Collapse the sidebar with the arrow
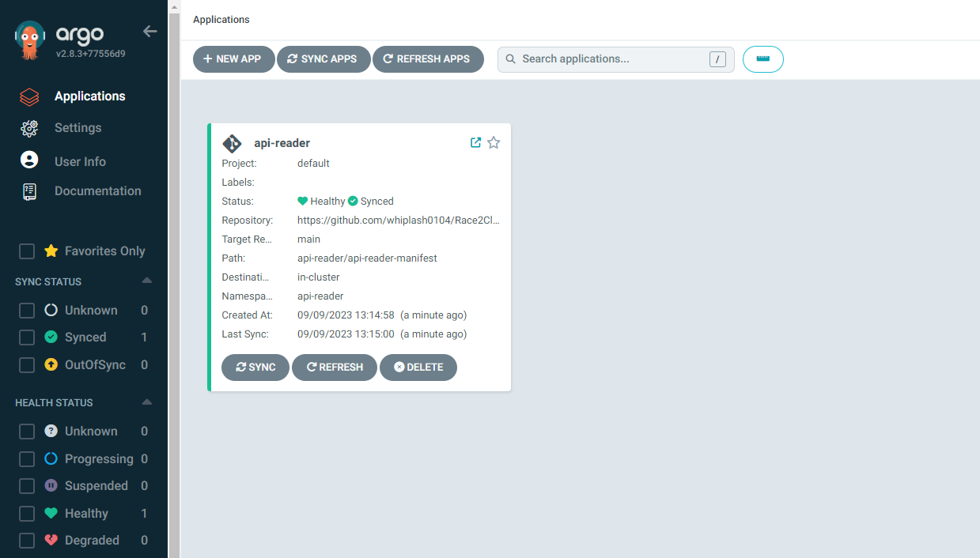Image resolution: width=980 pixels, height=558 pixels. click(149, 31)
